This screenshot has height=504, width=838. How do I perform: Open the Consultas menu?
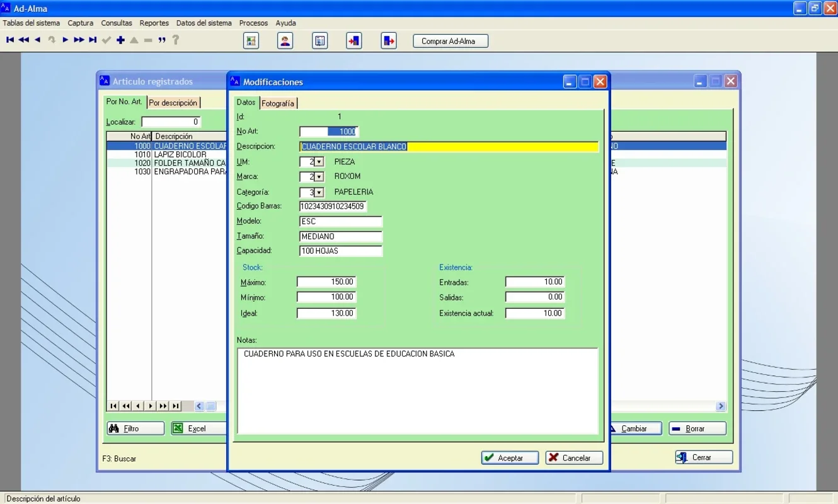tap(117, 23)
